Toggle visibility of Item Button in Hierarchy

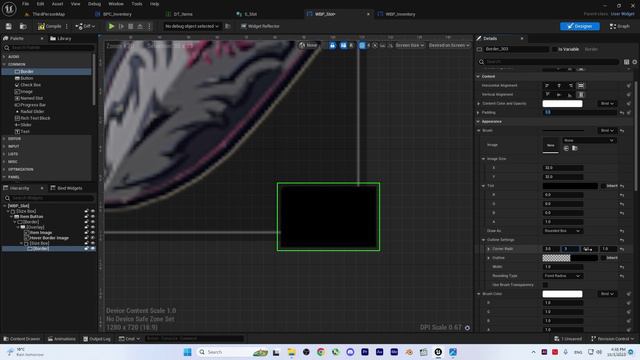(x=93, y=217)
